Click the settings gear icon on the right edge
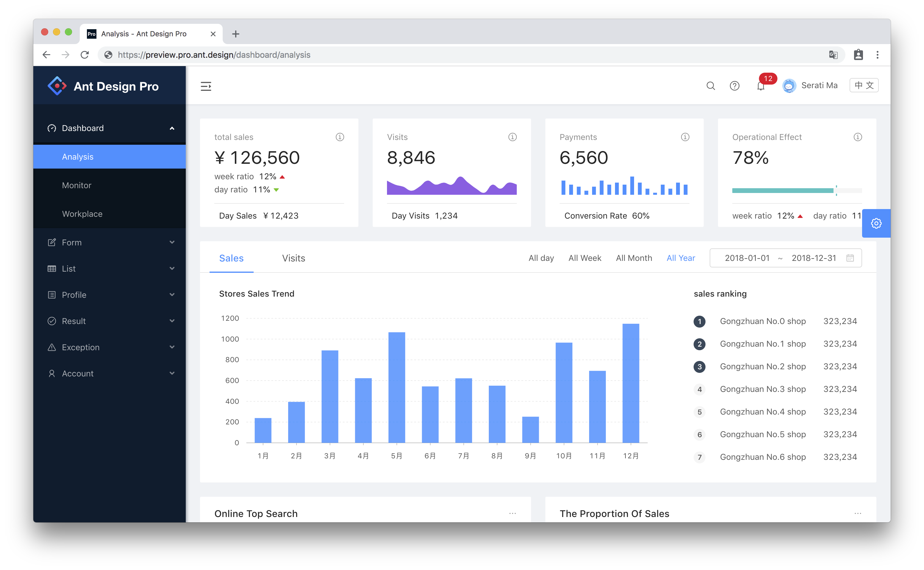 point(876,223)
